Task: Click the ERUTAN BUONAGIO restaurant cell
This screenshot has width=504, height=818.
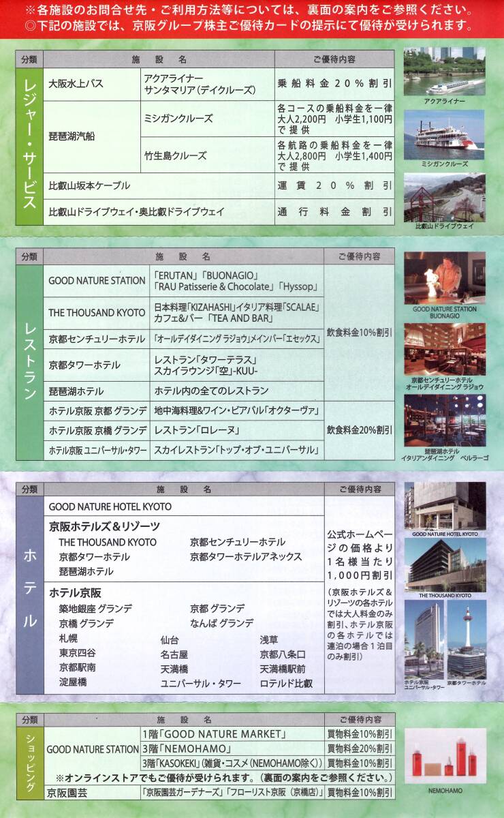Action: [237, 281]
